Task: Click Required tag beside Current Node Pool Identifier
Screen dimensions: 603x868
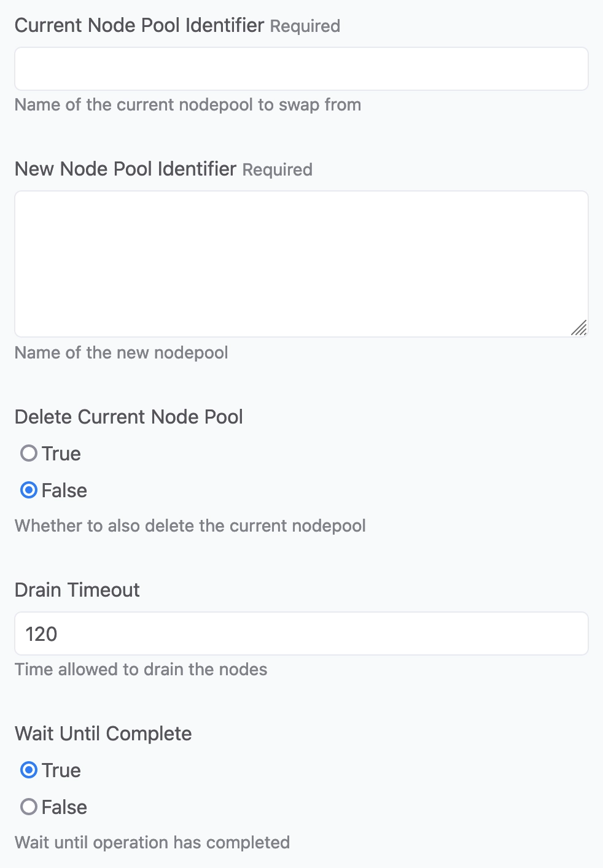Action: (305, 26)
